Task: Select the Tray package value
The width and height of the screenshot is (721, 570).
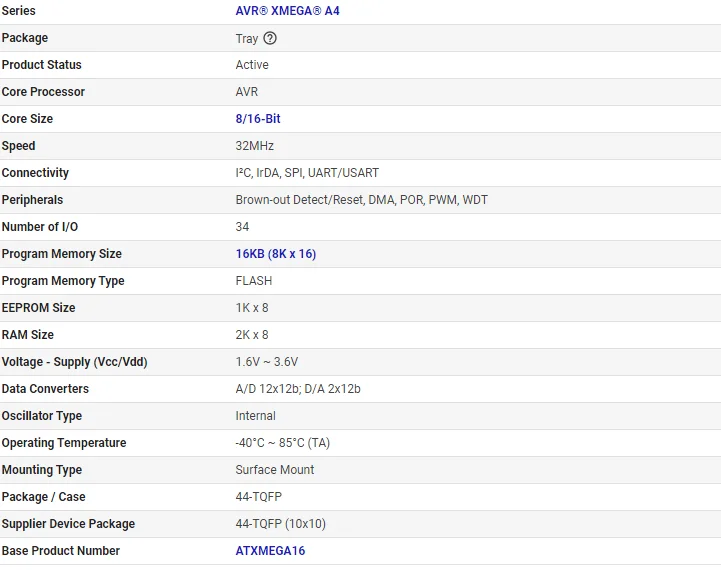Action: pos(246,38)
